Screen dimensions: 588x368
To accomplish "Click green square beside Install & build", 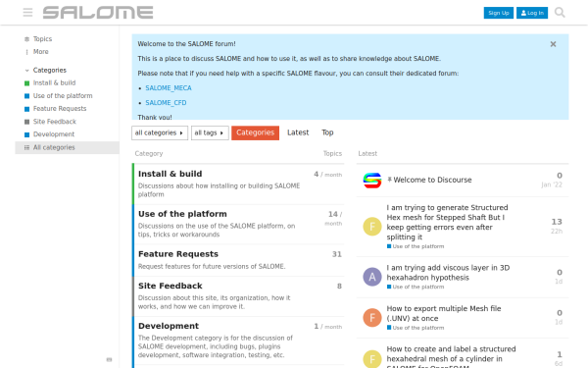I will pos(26,83).
